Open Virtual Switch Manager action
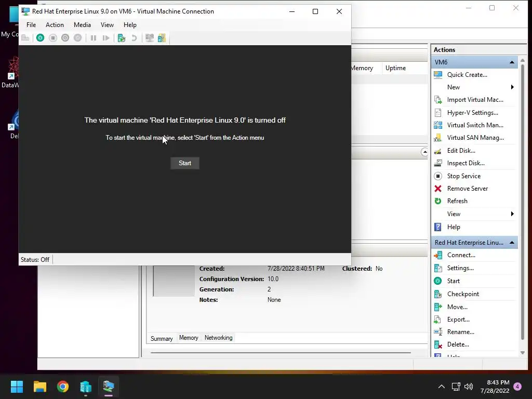The width and height of the screenshot is (532, 399). click(474, 125)
